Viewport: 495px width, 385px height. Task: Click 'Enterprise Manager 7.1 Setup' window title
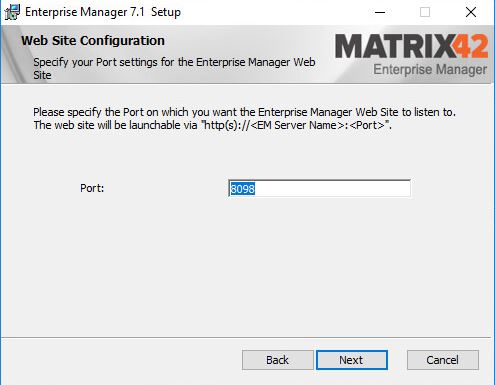click(103, 12)
